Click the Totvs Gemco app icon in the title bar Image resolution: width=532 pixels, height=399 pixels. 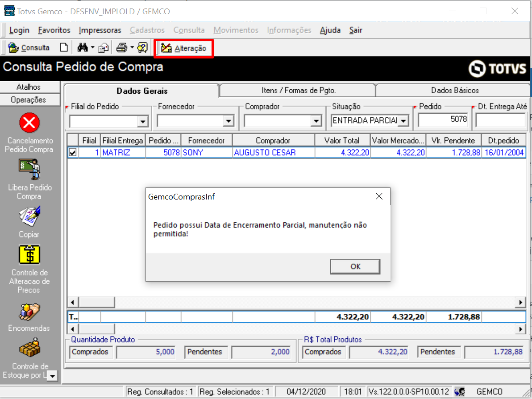coord(9,11)
